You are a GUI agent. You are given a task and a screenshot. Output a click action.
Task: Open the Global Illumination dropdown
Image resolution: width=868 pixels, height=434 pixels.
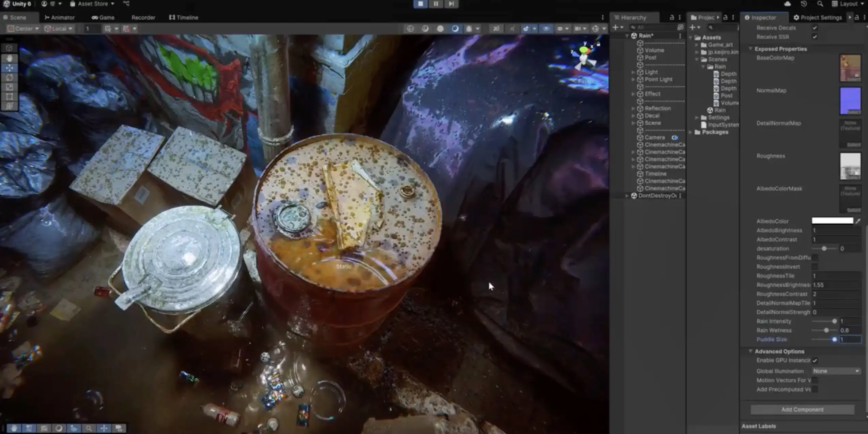tap(836, 371)
